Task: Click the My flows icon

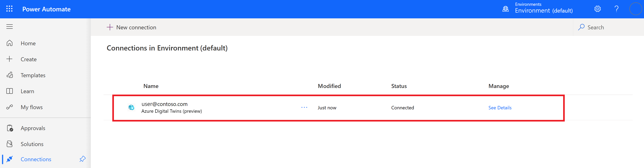Action: point(10,107)
